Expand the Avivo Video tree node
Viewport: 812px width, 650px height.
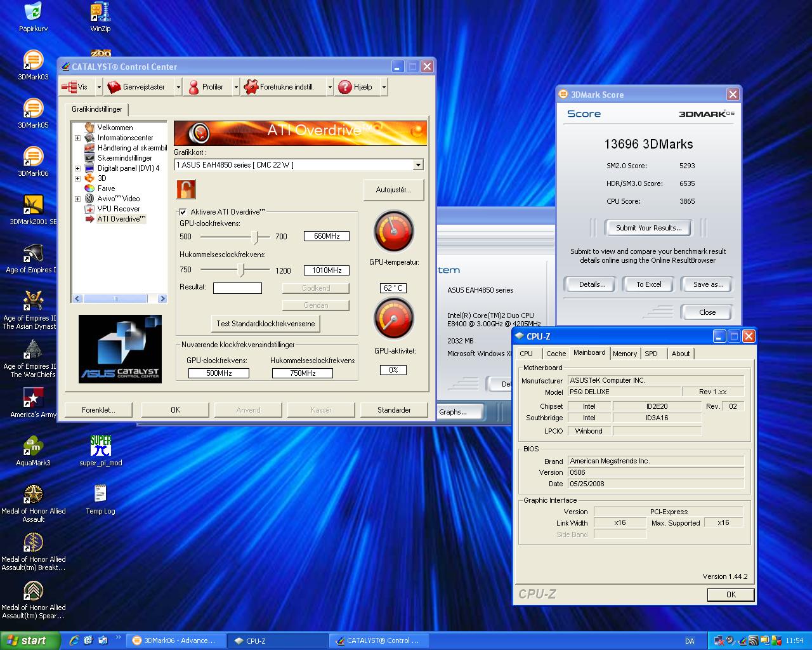pyautogui.click(x=77, y=199)
